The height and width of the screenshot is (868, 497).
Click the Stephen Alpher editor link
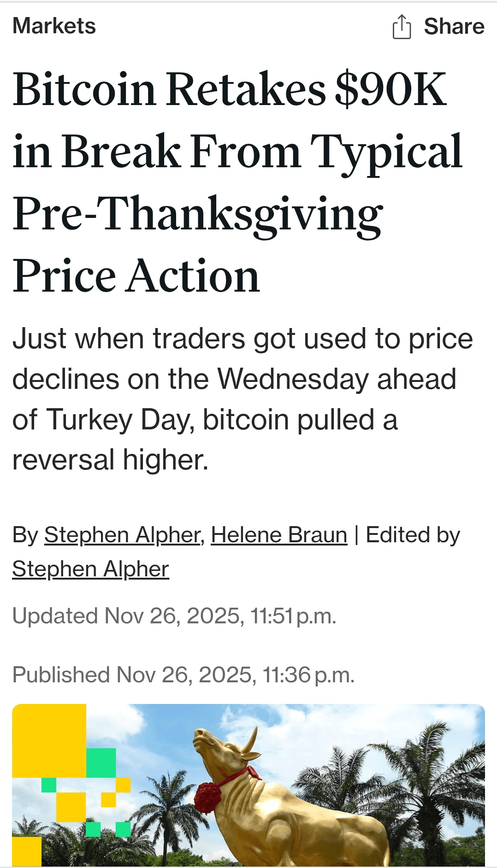click(90, 569)
